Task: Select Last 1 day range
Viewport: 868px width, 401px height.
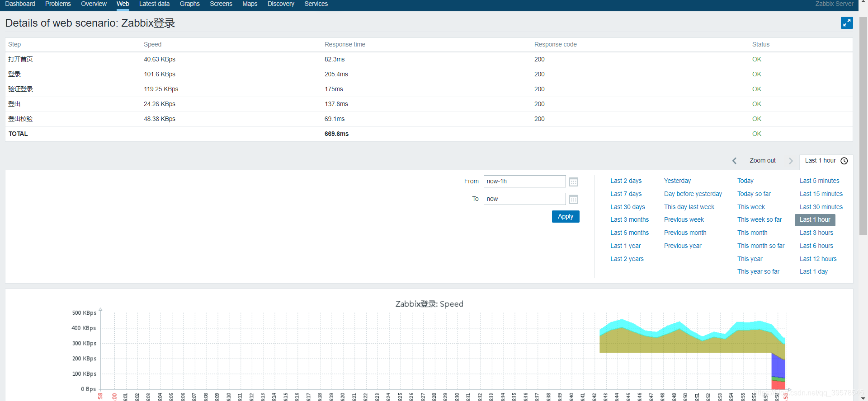Action: tap(813, 272)
